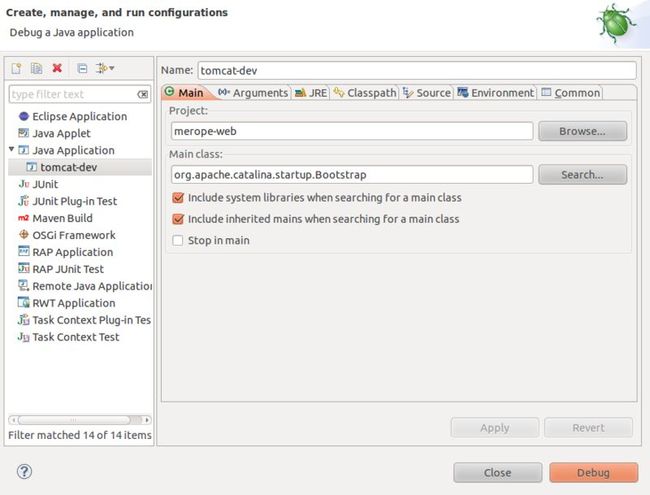Screen dimensions: 650x495
Task: Click the Apply button
Action: (495, 427)
